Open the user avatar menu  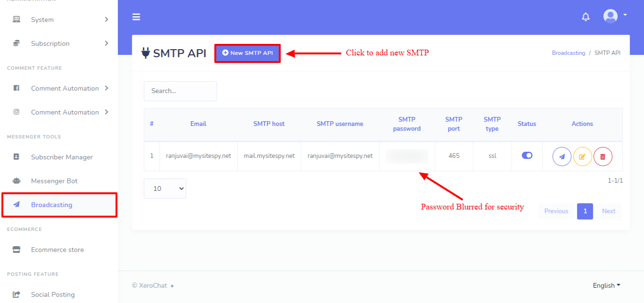point(611,16)
